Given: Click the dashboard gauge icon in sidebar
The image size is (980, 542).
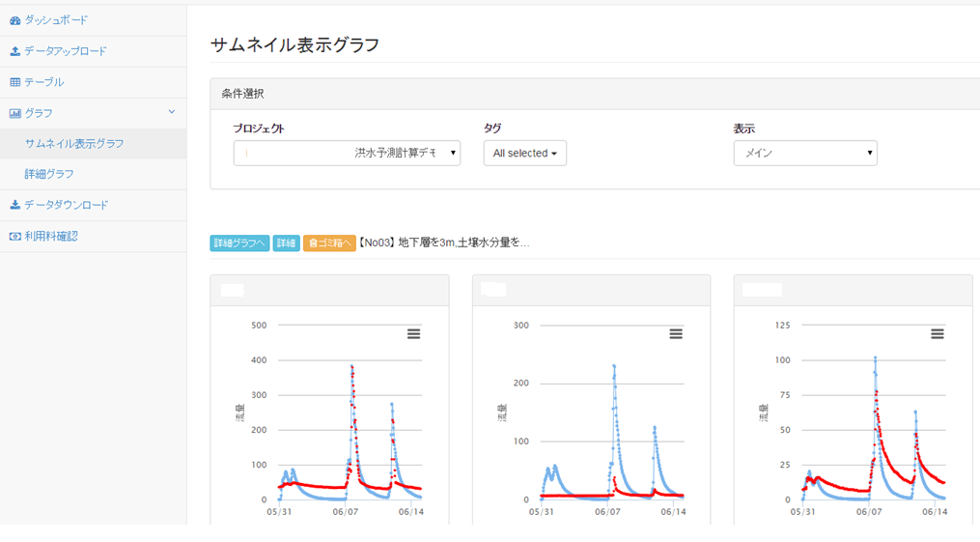Looking at the screenshot, I should click(14, 20).
